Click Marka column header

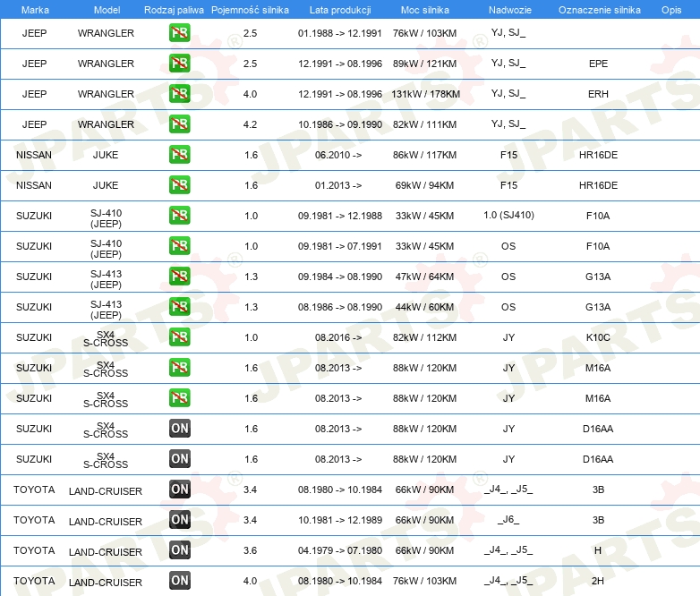click(35, 10)
